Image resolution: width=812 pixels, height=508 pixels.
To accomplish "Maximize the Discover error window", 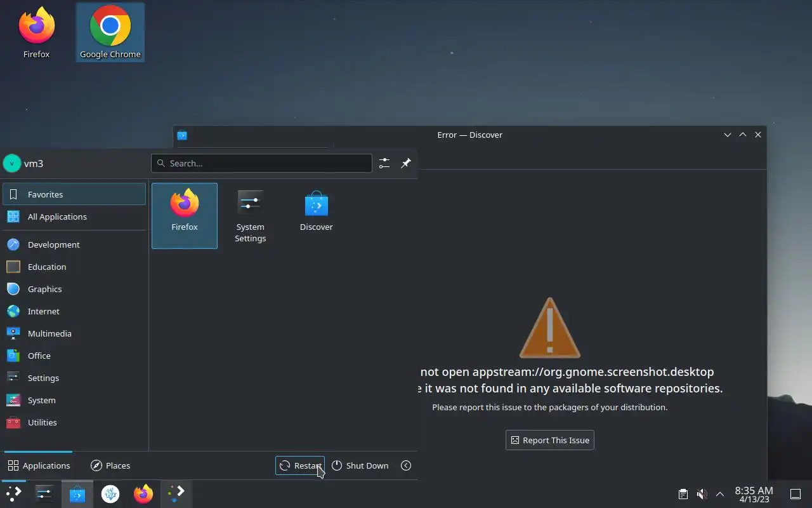I will pyautogui.click(x=743, y=135).
